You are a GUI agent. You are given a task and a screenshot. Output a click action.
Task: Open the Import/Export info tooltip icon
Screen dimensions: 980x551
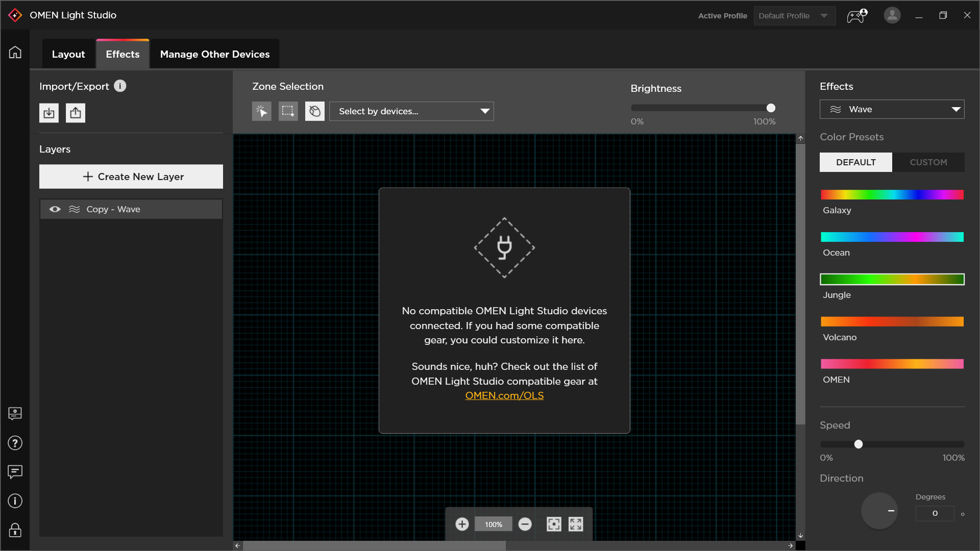coord(120,86)
